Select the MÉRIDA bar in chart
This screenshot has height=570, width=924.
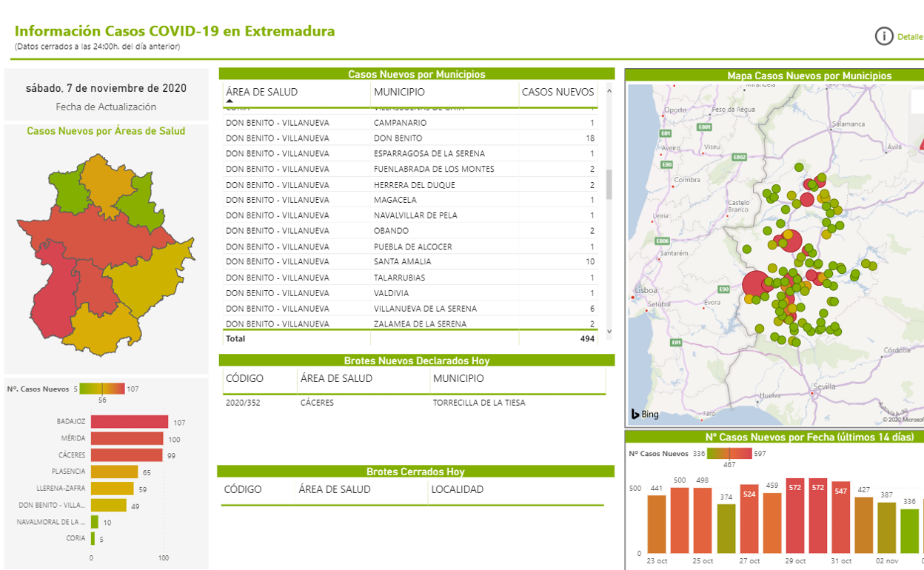(x=127, y=438)
